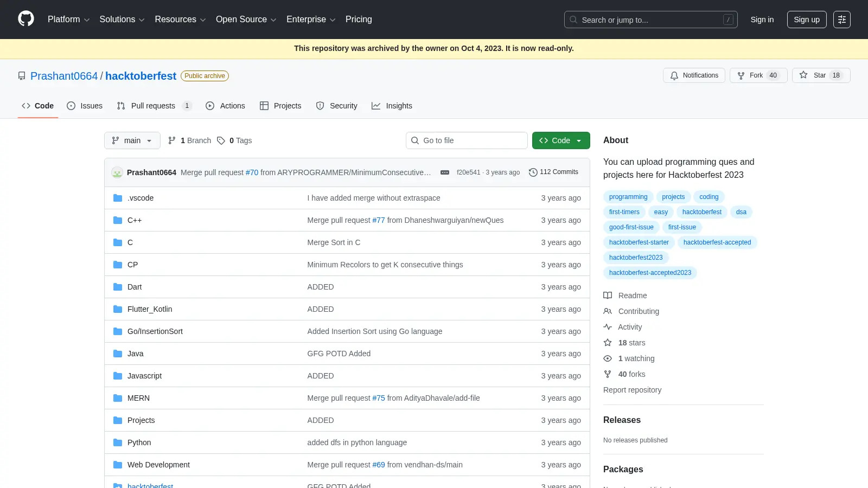Click the star icon in Star button
This screenshot has width=868, height=488.
pyautogui.click(x=803, y=75)
